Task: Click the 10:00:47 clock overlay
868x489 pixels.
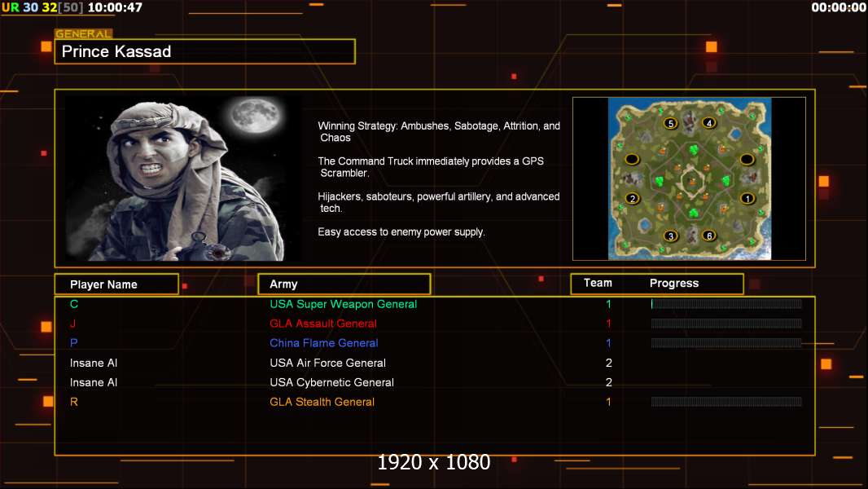Action: click(115, 7)
